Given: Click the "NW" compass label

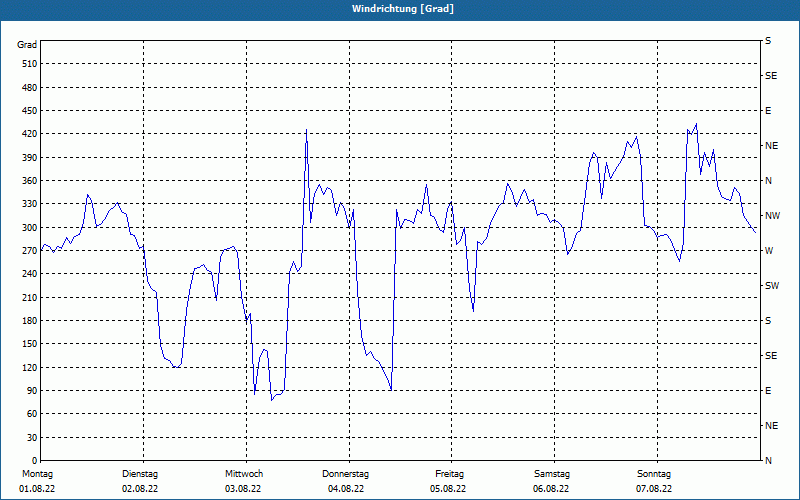Looking at the screenshot, I should click(x=772, y=216).
